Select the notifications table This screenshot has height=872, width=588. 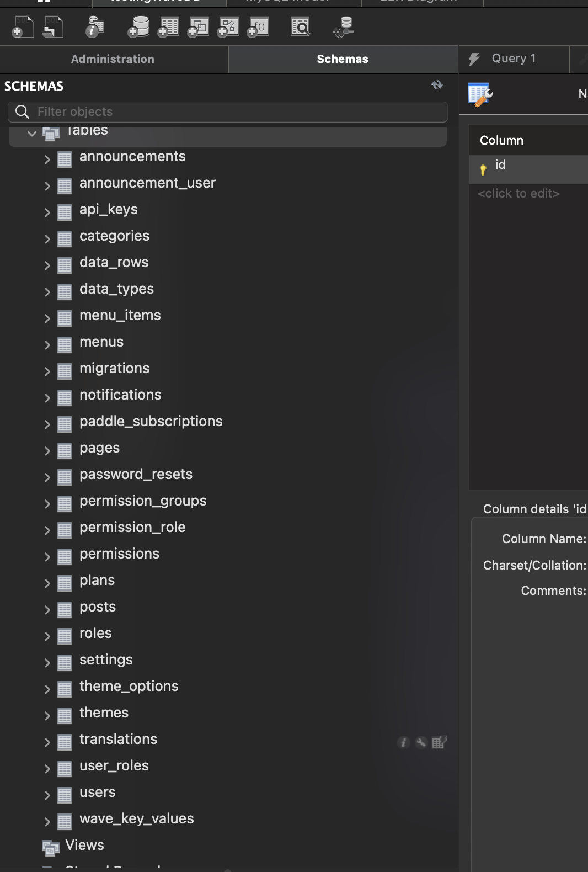click(120, 395)
